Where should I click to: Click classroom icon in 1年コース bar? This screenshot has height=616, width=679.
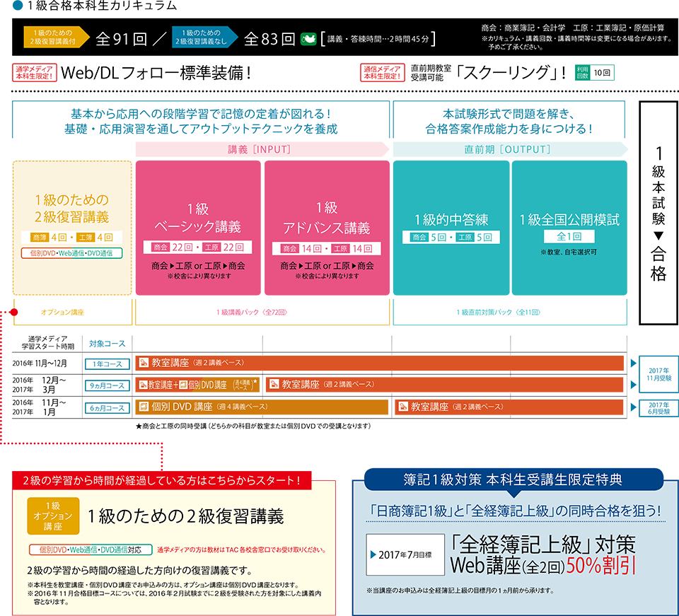[144, 363]
